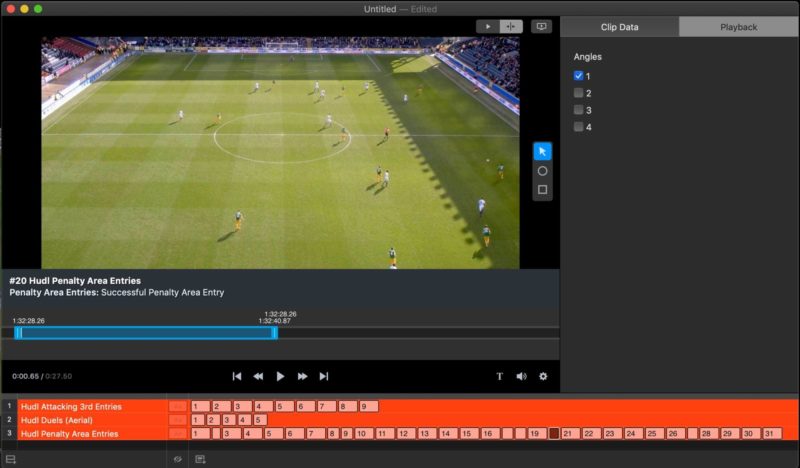Skip to the previous clip
Image resolution: width=800 pixels, height=468 pixels.
[x=237, y=376]
